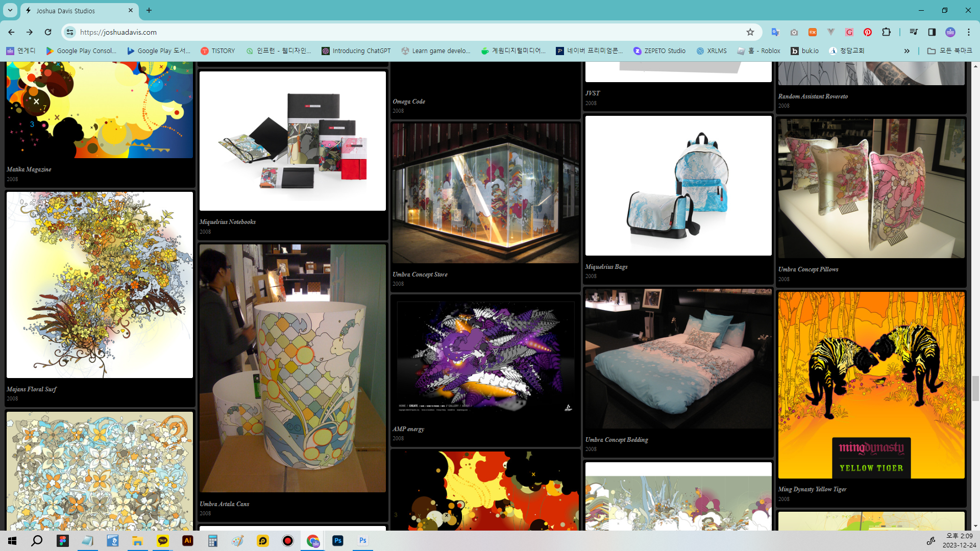
Task: Open a new browser tab
Action: 149,10
